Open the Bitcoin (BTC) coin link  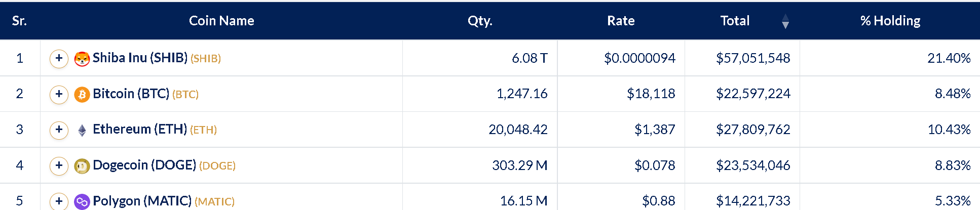tap(131, 94)
